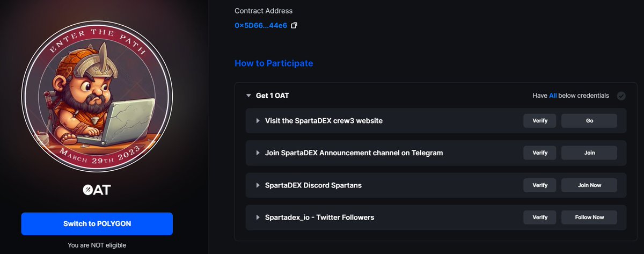Open the contract address link 0x5D66...44e6
This screenshot has height=254, width=644.
[x=261, y=25]
